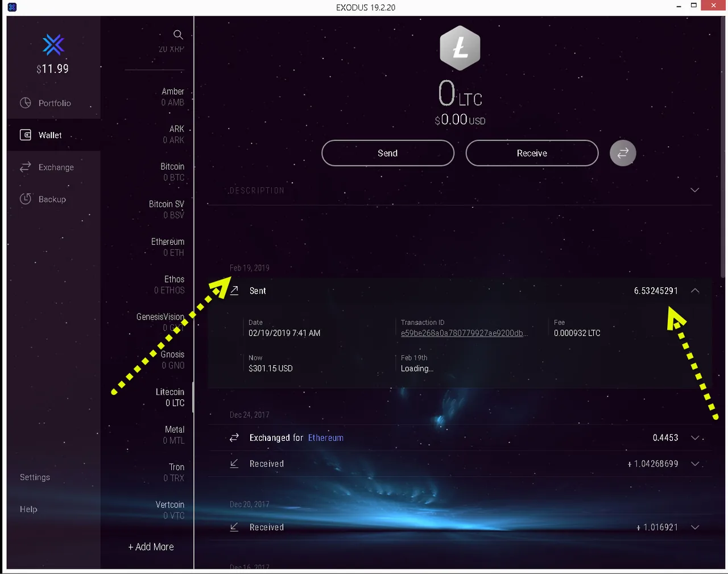Open the transaction ID link e59be268a0a...
The image size is (728, 574).
[464, 333]
